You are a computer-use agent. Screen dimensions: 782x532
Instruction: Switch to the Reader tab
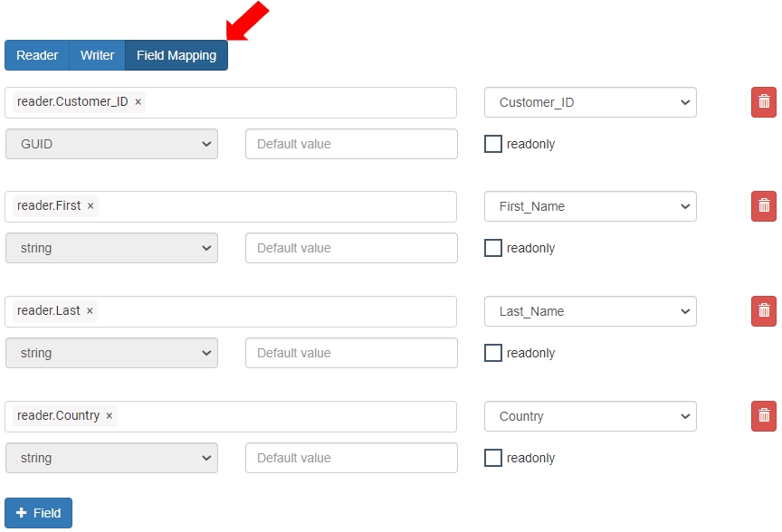point(37,55)
